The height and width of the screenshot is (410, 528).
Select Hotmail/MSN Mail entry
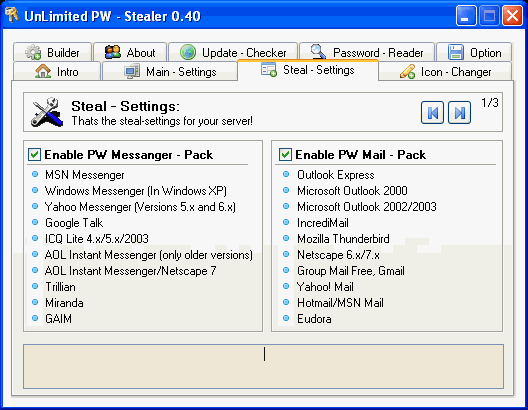(340, 303)
